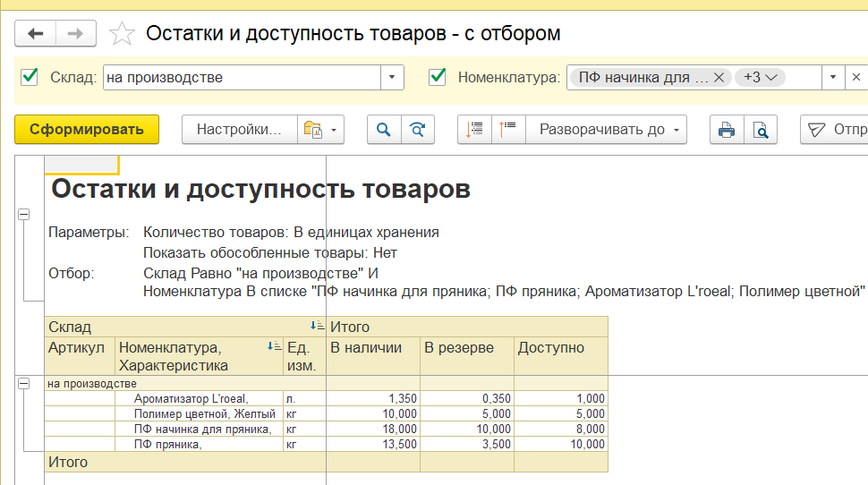The width and height of the screenshot is (868, 485).
Task: Print the report using printer icon
Action: 727,130
